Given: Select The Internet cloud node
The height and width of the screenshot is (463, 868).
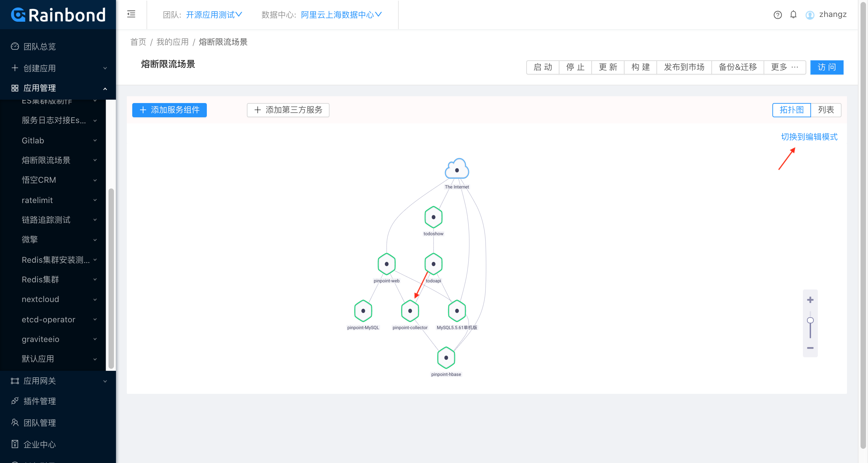Looking at the screenshot, I should [x=457, y=169].
